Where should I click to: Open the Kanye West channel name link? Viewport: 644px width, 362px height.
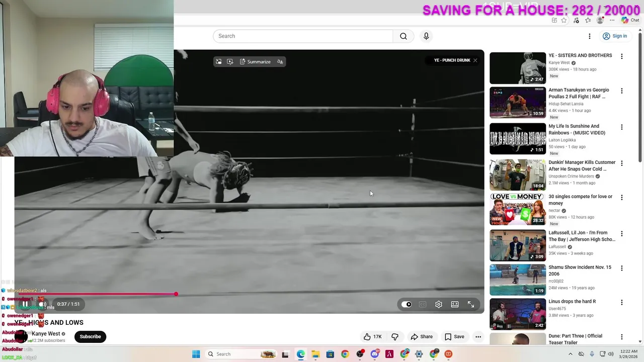pos(46,333)
